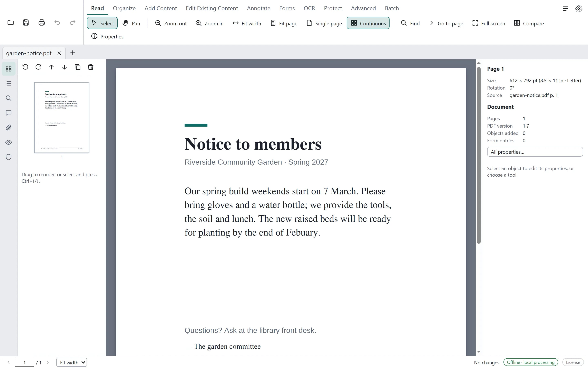Delete the selected page with the trash icon
Image resolution: width=588 pixels, height=368 pixels.
(91, 67)
